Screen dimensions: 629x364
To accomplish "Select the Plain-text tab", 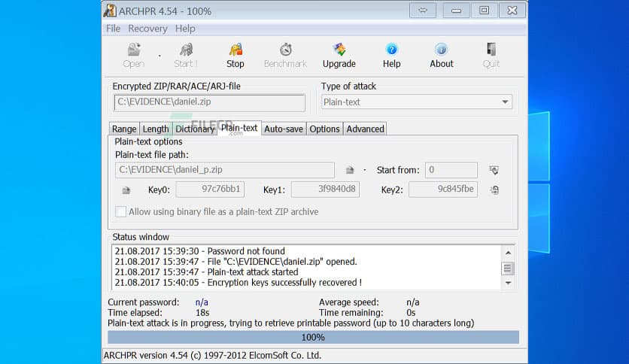I will click(x=239, y=128).
